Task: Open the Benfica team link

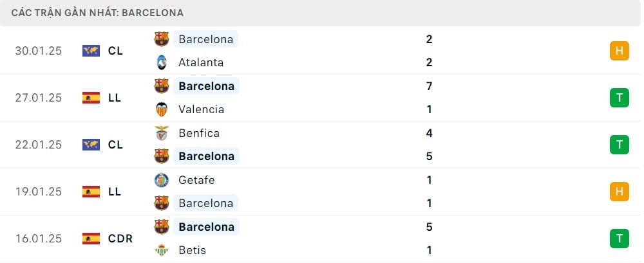Action: [199, 133]
